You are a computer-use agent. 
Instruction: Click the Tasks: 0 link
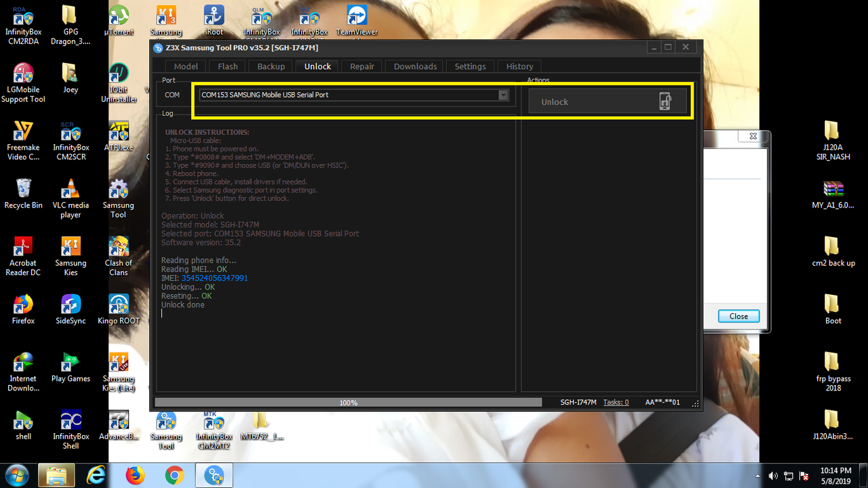click(x=616, y=403)
